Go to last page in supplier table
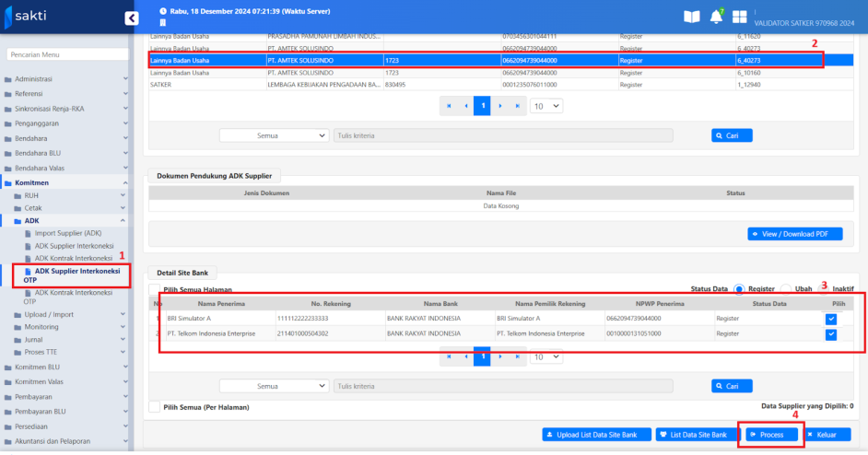The width and height of the screenshot is (868, 455). tap(515, 106)
